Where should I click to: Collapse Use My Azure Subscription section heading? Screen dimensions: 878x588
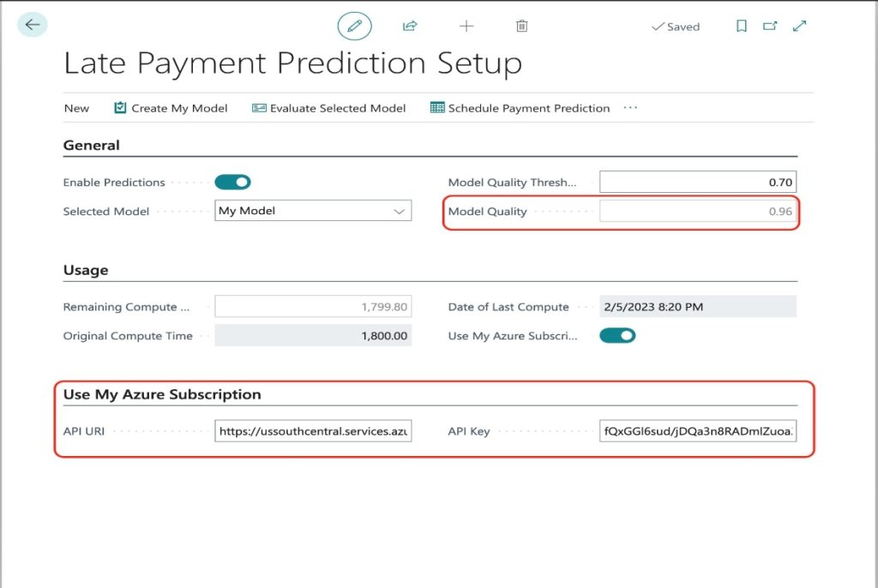162,394
